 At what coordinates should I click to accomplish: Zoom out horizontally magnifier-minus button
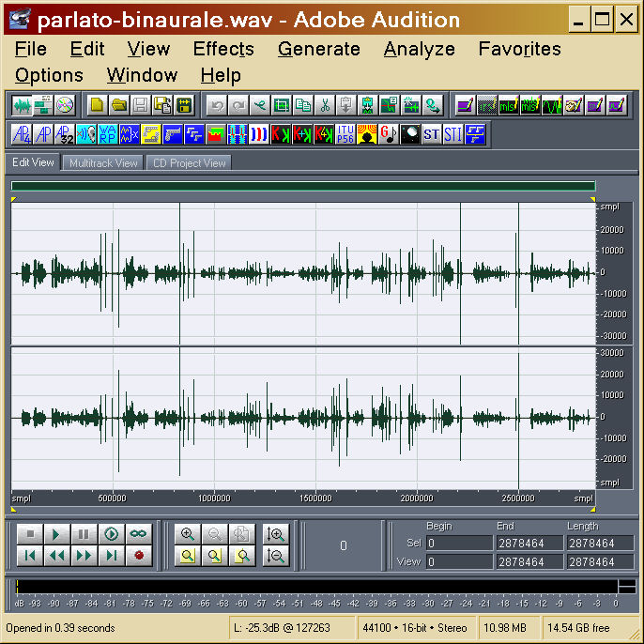(x=214, y=533)
